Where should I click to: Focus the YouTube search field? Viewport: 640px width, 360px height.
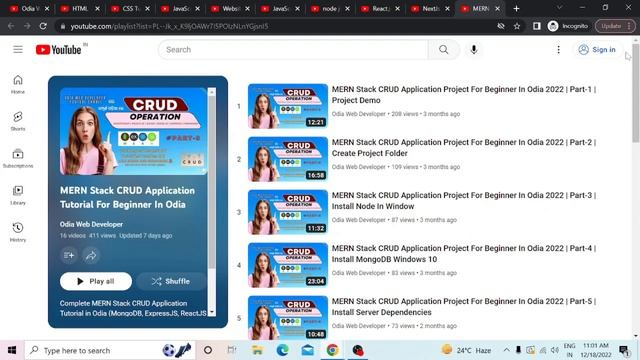click(x=293, y=50)
